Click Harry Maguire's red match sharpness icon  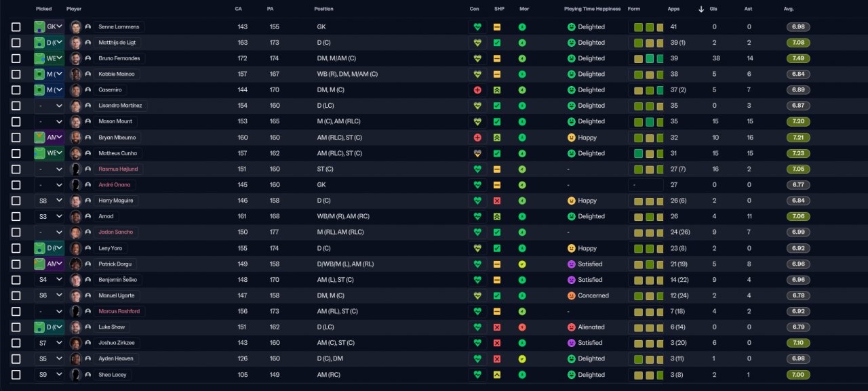pyautogui.click(x=497, y=201)
